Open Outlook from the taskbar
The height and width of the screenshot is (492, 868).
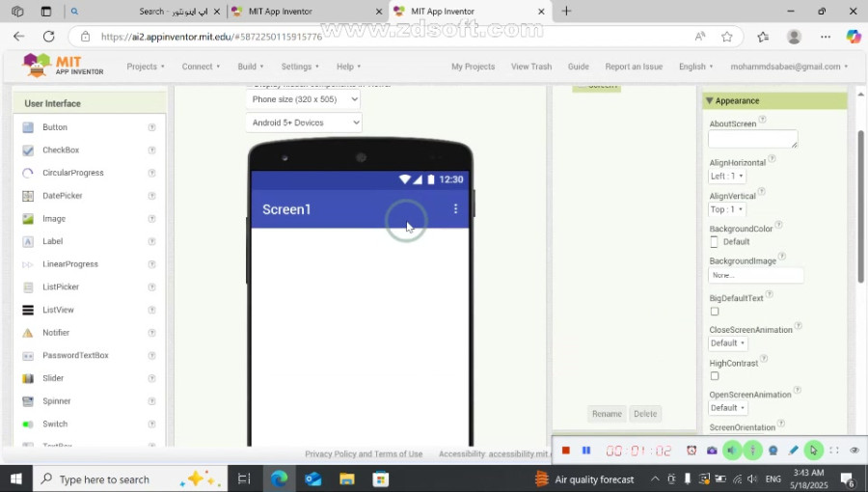point(312,478)
